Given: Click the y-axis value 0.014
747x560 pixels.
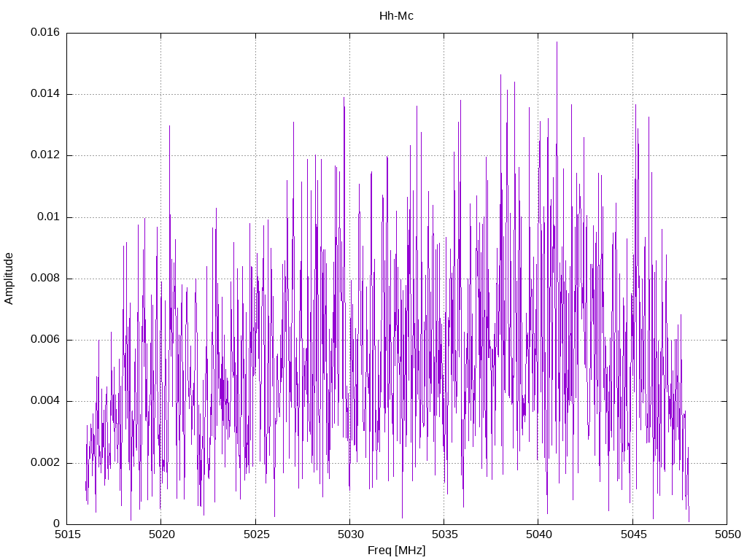Looking at the screenshot, I should (x=45, y=94).
